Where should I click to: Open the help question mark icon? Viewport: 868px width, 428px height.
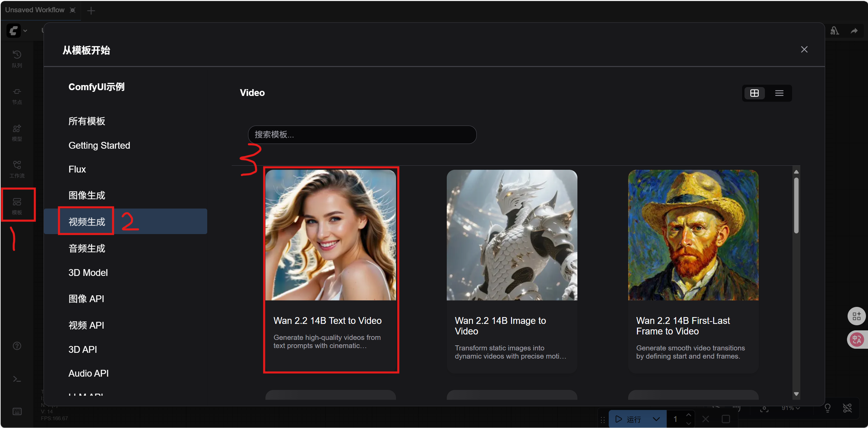click(17, 346)
